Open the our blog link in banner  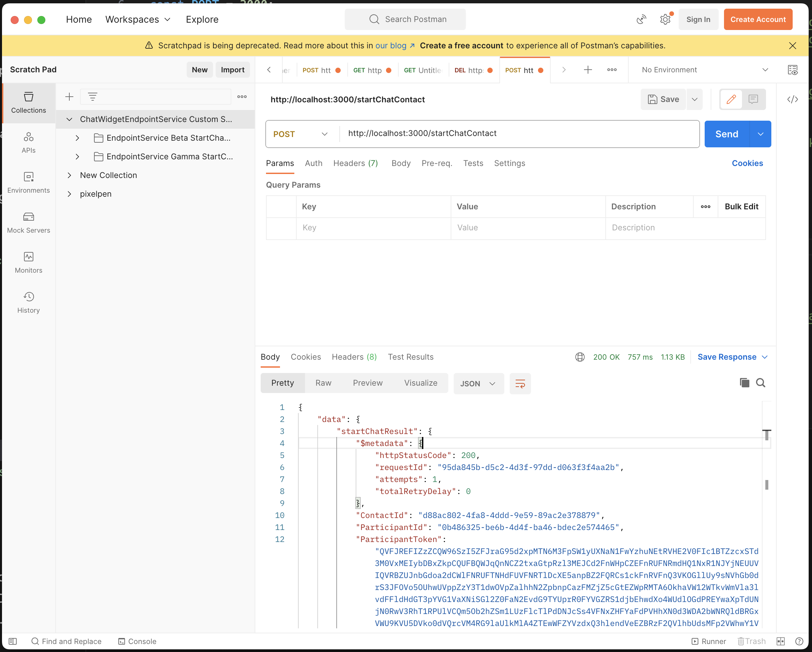[395, 46]
